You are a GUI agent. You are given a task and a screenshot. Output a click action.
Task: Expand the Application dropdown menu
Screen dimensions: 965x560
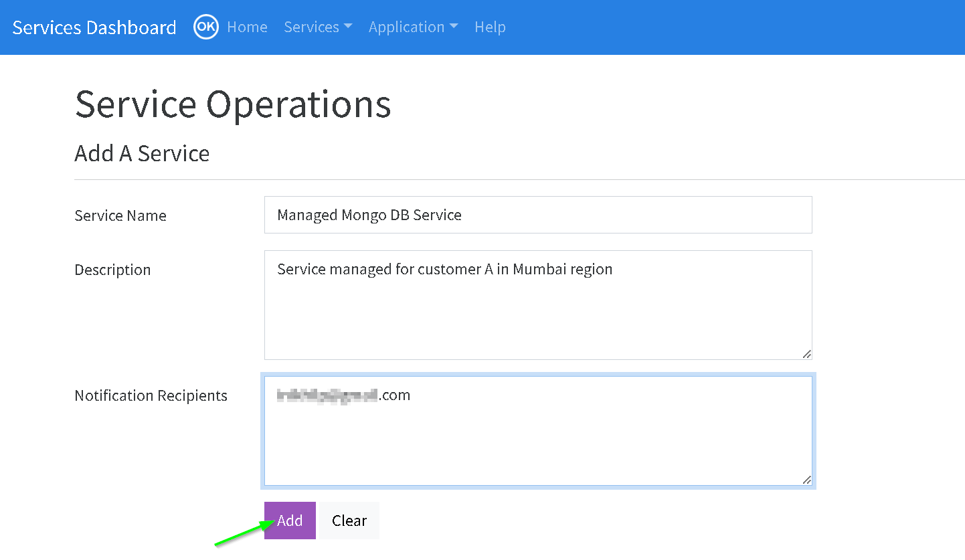click(x=413, y=27)
